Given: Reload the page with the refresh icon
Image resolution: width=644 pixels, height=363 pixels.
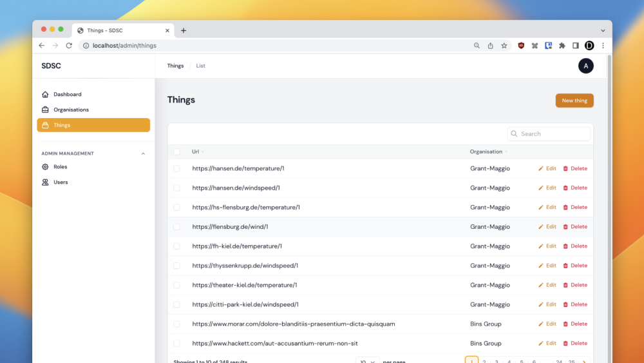Looking at the screenshot, I should tap(69, 46).
